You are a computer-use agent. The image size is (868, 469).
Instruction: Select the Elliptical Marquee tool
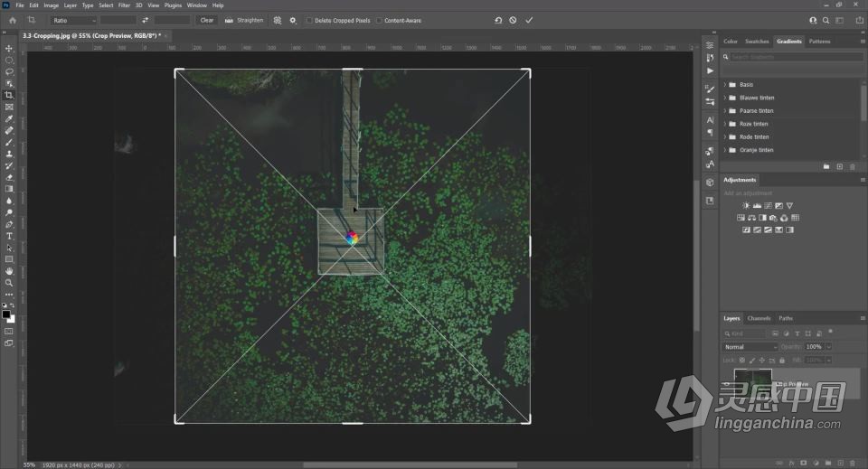pyautogui.click(x=9, y=61)
